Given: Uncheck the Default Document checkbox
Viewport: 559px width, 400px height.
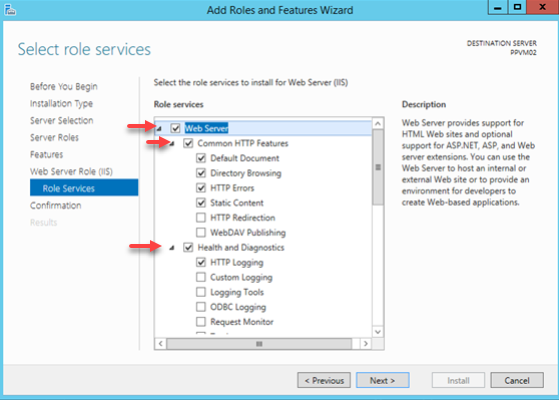Looking at the screenshot, I should (x=201, y=158).
